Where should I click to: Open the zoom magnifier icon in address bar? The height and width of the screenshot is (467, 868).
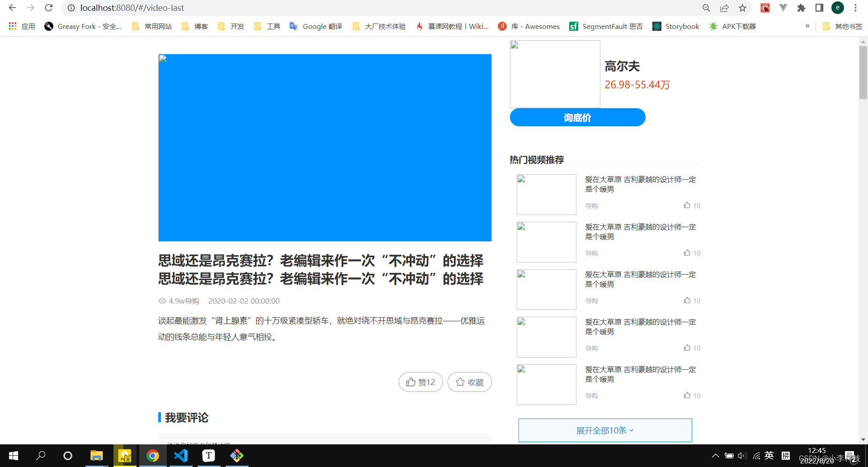(706, 8)
